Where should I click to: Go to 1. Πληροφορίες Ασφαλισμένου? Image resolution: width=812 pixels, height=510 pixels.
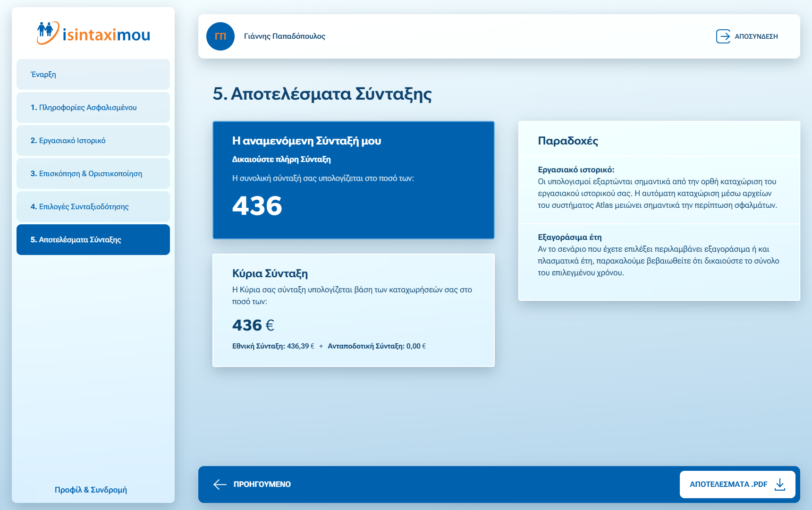click(93, 108)
